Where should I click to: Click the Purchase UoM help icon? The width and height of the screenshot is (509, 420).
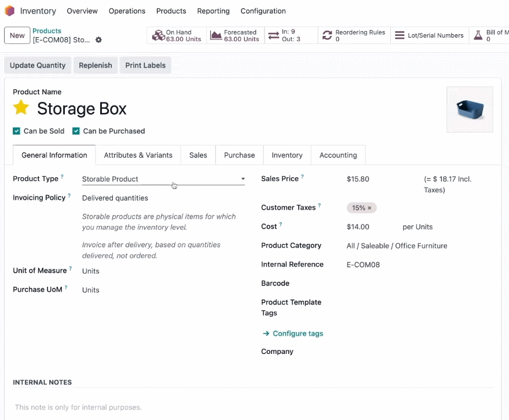[x=66, y=287]
